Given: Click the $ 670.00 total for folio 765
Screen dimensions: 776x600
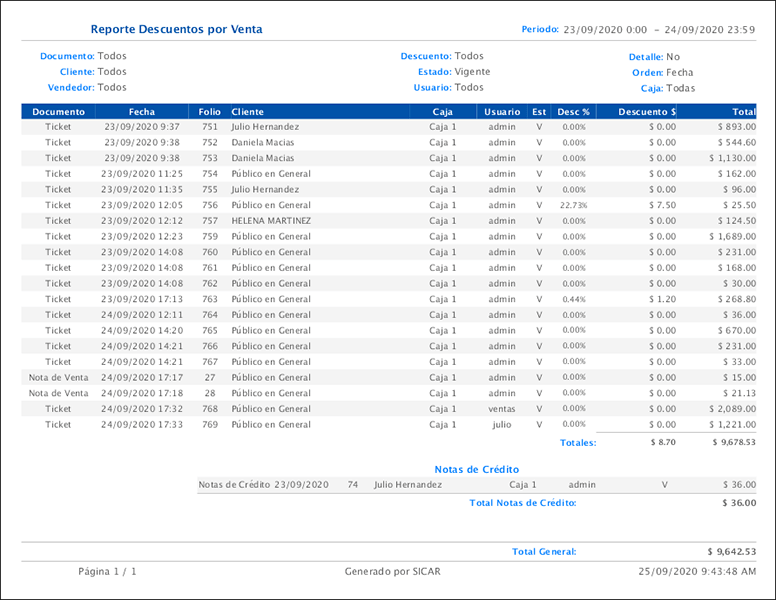Looking at the screenshot, I should [x=737, y=331].
